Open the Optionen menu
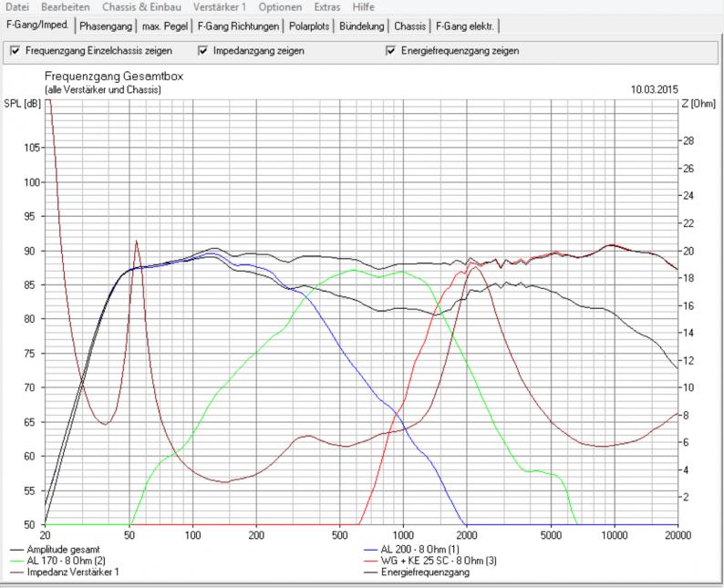Screen dimensions: 724x588 coord(279,6)
